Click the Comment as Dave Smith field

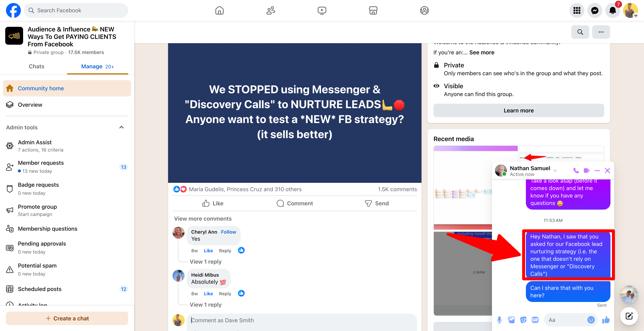pos(301,320)
